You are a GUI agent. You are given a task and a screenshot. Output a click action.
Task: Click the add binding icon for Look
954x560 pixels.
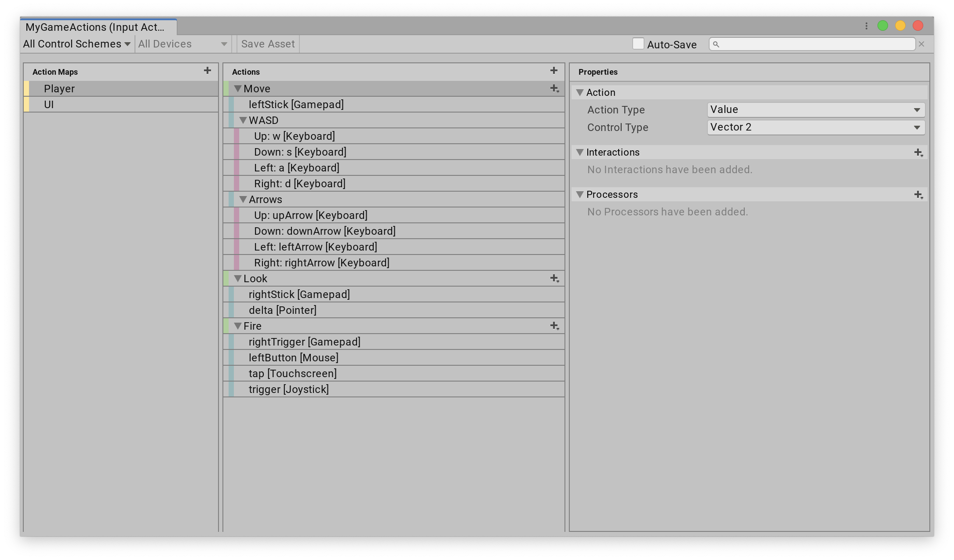point(555,278)
